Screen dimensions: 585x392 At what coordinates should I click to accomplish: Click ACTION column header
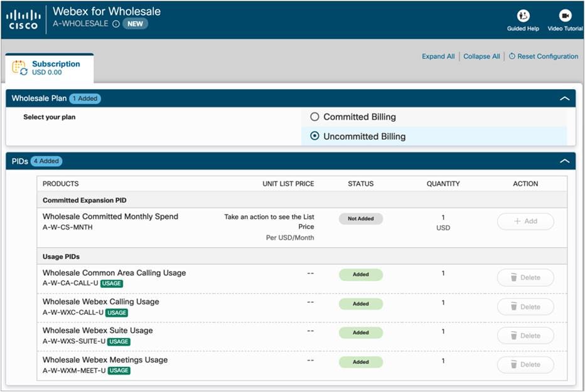point(525,184)
